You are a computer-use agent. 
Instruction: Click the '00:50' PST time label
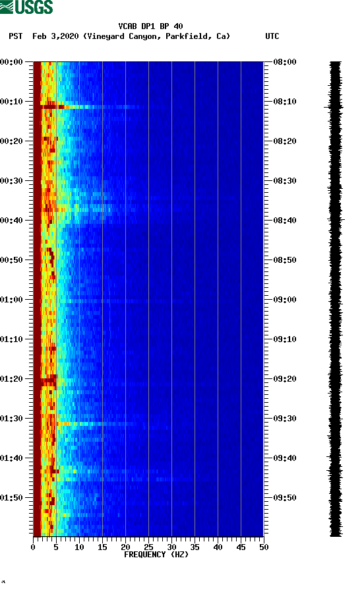tap(11, 260)
